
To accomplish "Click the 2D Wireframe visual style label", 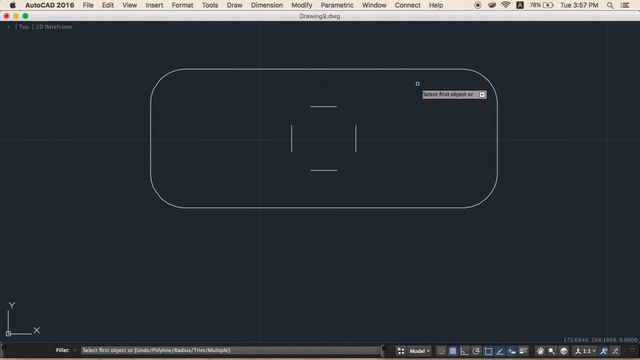I will click(x=54, y=27).
